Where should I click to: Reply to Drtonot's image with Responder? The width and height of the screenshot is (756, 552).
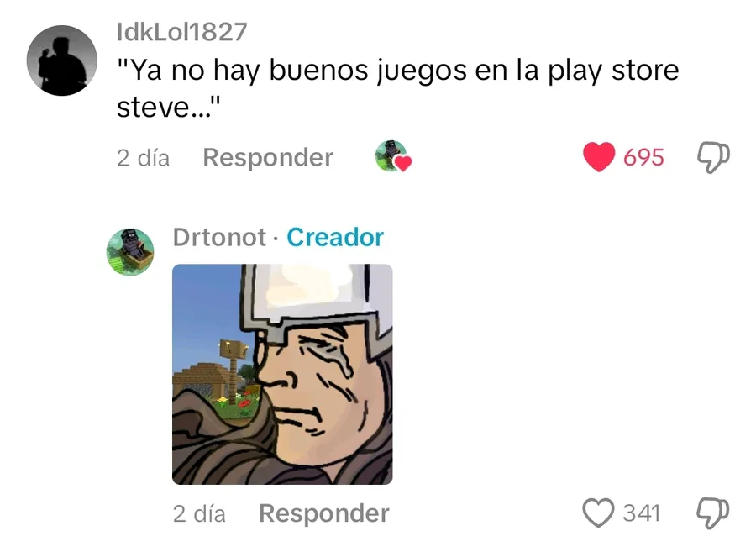tap(324, 513)
